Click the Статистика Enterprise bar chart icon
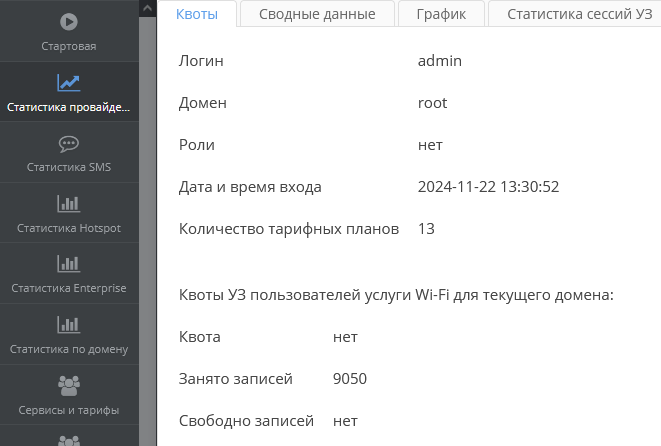The width and height of the screenshot is (661, 446). pos(68,264)
